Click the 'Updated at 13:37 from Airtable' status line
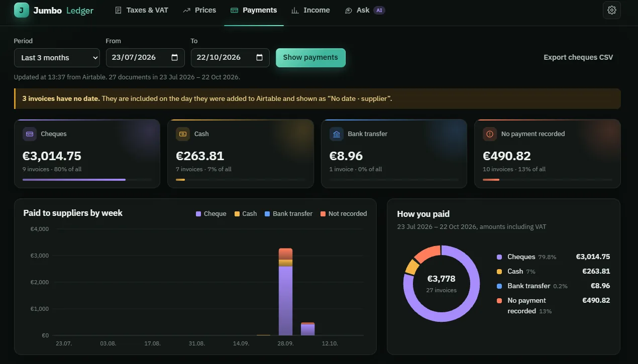The image size is (638, 364). 127,77
